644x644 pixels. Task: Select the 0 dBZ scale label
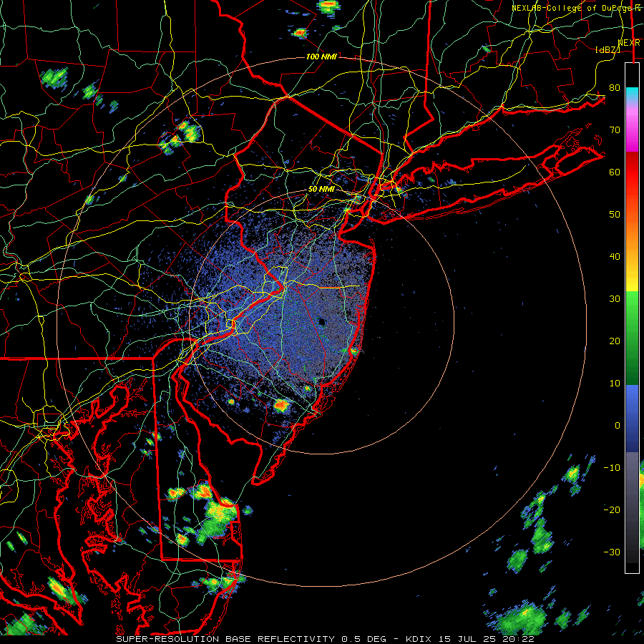coord(618,426)
